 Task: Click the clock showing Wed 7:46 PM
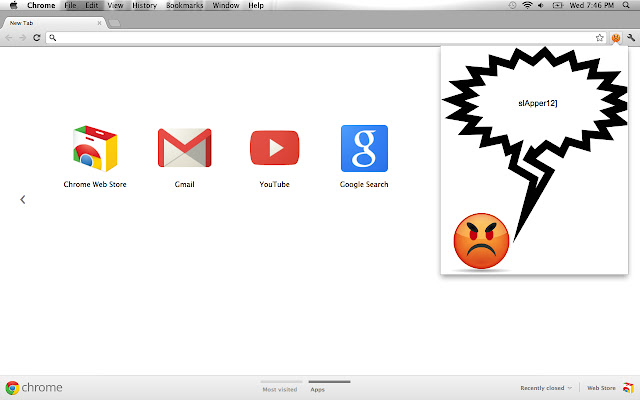coord(591,5)
